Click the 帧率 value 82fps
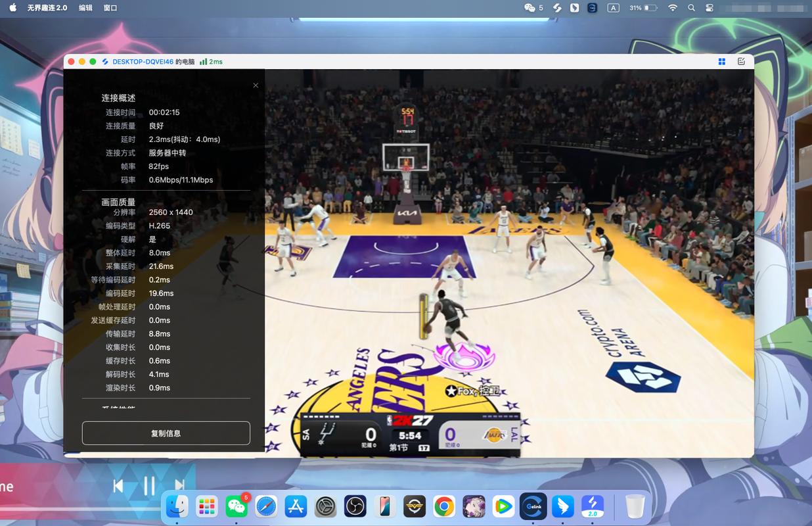The width and height of the screenshot is (812, 526). tap(159, 166)
